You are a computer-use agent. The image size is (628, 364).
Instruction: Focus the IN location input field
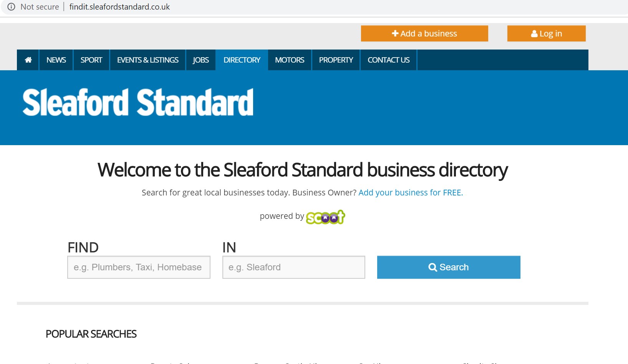tap(294, 267)
